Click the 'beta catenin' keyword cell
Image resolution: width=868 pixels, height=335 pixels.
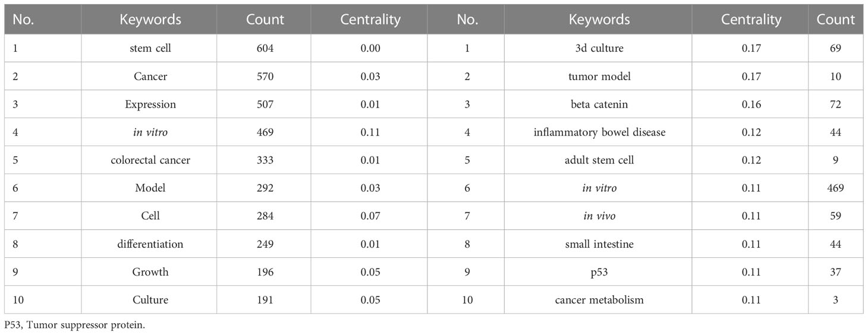(x=599, y=104)
